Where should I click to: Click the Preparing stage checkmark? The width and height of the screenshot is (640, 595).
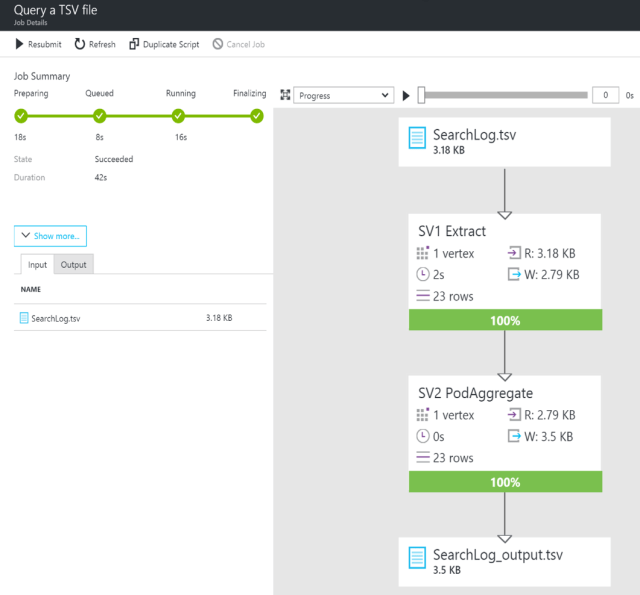(x=20, y=116)
